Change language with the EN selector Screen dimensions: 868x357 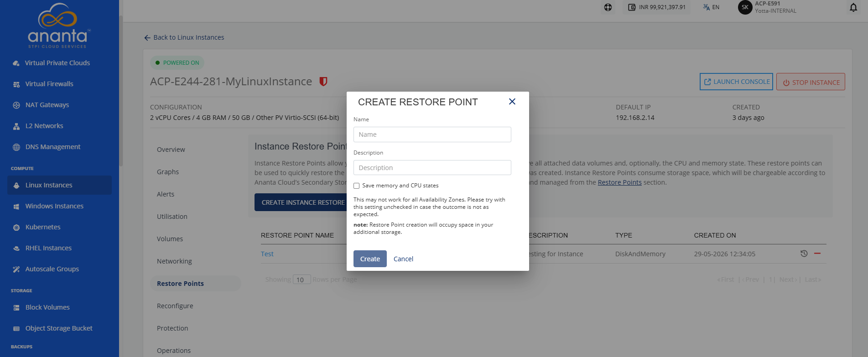click(x=711, y=7)
